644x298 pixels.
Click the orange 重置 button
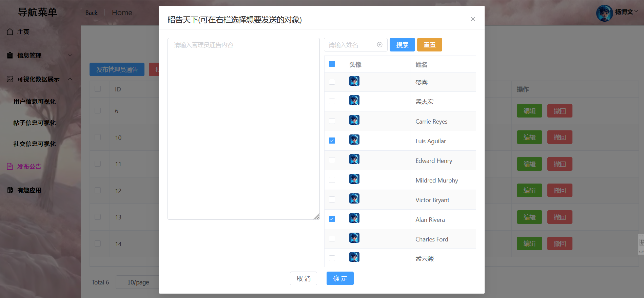click(x=430, y=45)
